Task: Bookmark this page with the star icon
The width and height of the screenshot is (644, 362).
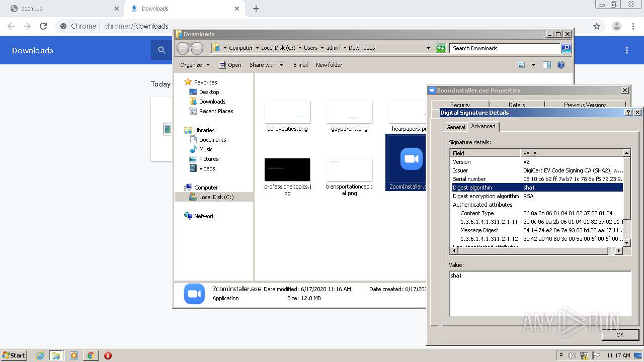Action: coord(597,26)
